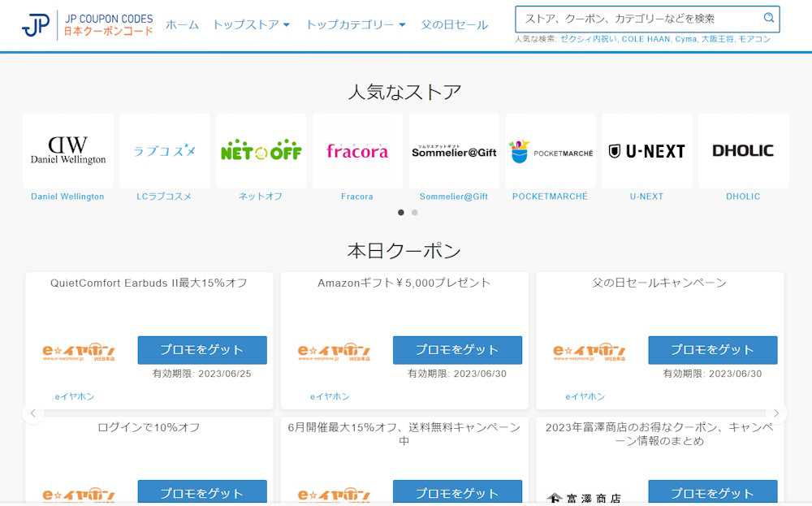812x506 pixels.
Task: Go to the ホーム page
Action: (182, 24)
